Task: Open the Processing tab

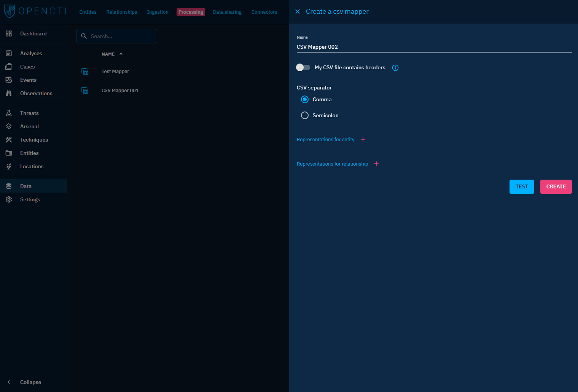Action: (191, 12)
